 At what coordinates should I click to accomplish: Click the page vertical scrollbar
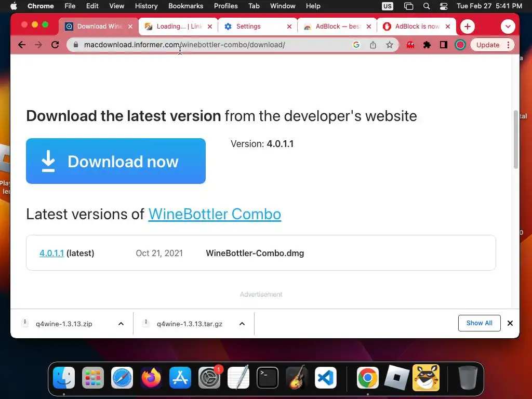(516, 139)
